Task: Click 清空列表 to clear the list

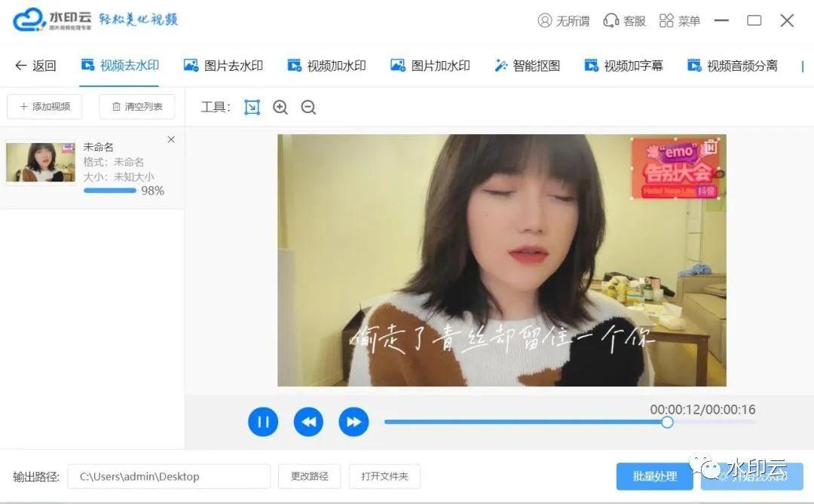Action: (x=136, y=107)
